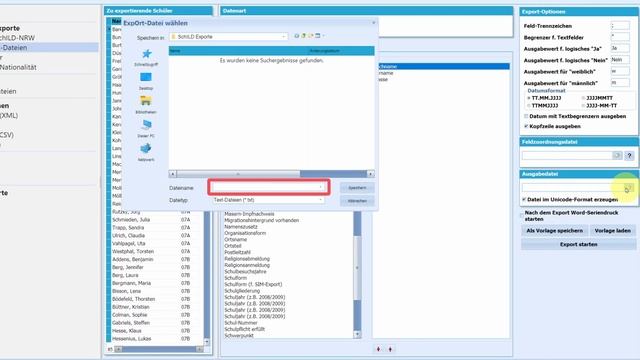Select field Migrationshintergrund vorhanden
Image resolution: width=640 pixels, height=360 pixels.
(262, 220)
